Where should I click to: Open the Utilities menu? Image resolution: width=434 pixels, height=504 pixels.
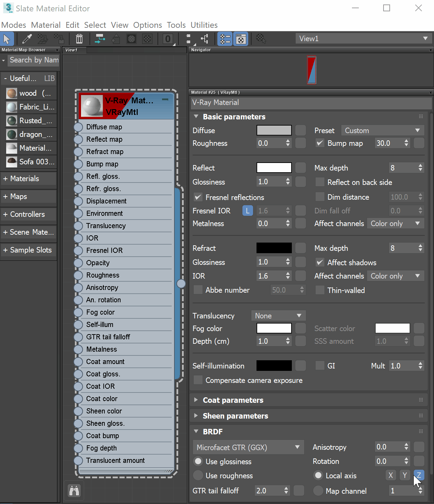[204, 25]
